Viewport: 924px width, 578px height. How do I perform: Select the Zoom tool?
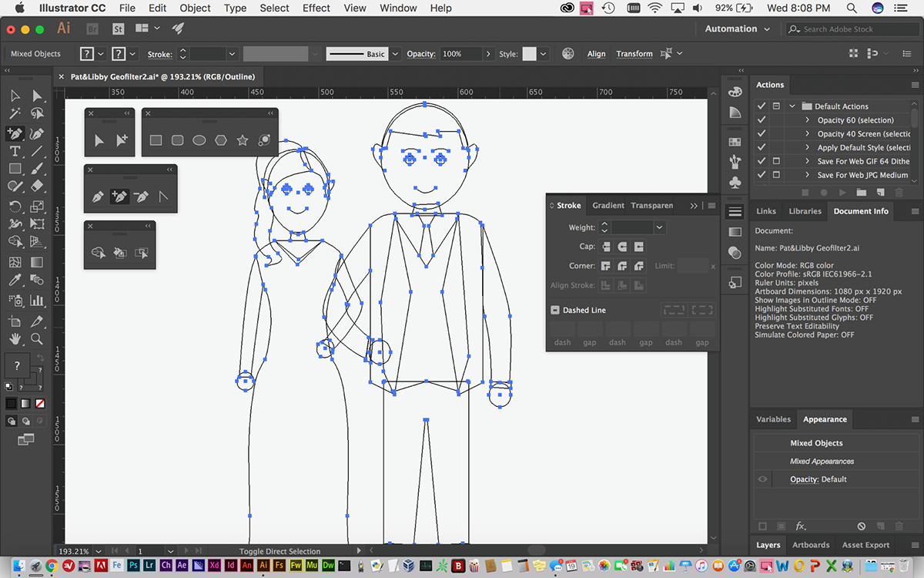[x=37, y=338]
